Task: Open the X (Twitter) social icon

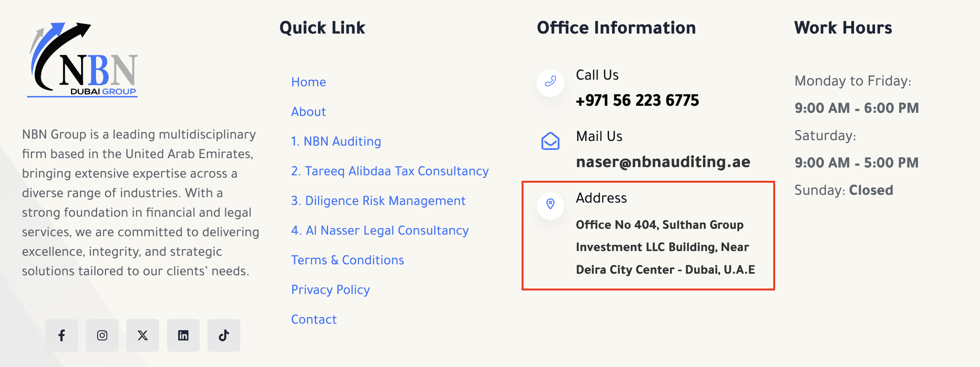Action: coord(143,335)
